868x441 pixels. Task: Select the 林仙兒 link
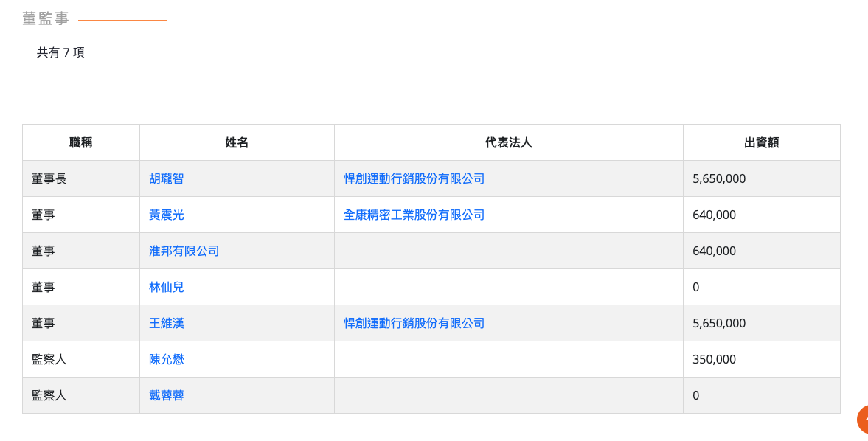(166, 287)
